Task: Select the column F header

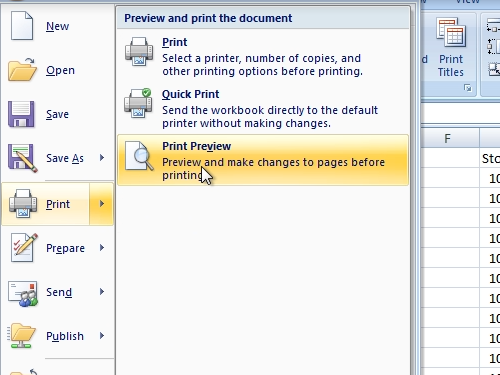Action: (447, 138)
